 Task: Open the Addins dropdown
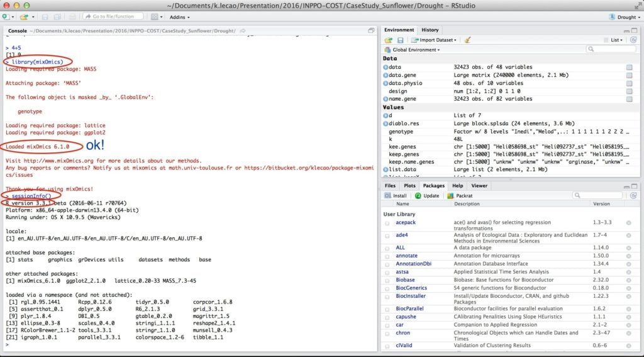coord(179,17)
